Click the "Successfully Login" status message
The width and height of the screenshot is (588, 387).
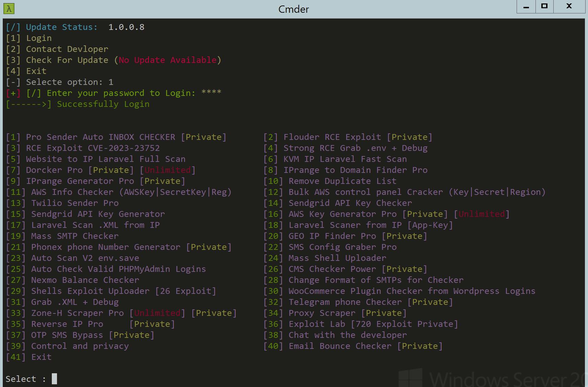tap(78, 104)
